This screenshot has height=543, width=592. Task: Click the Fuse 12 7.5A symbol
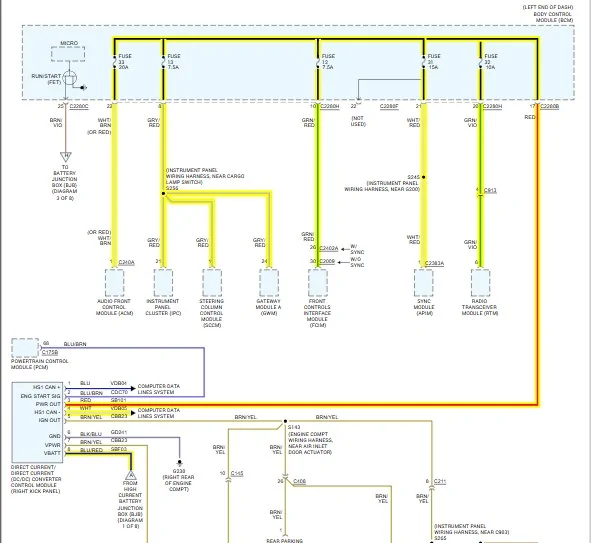point(318,62)
